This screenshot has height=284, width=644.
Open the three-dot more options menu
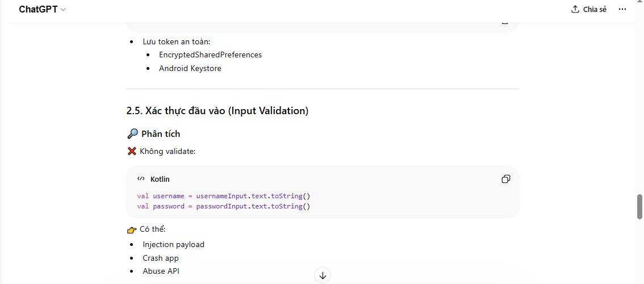[622, 10]
